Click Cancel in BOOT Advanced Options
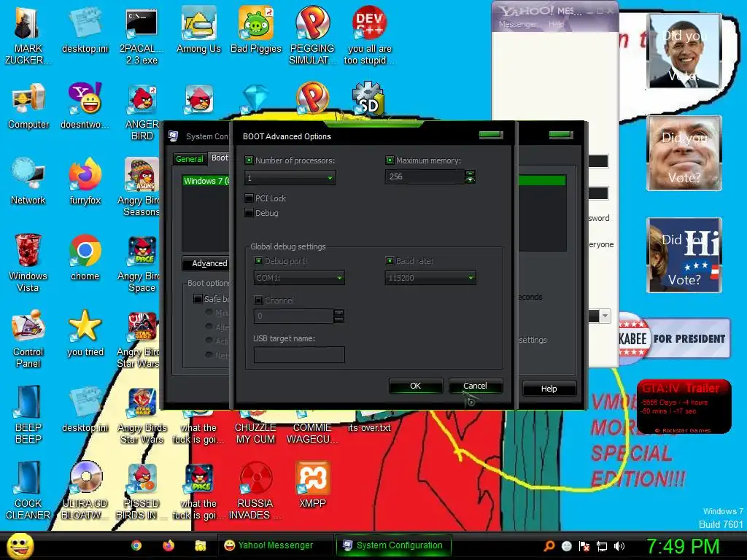 click(x=475, y=386)
